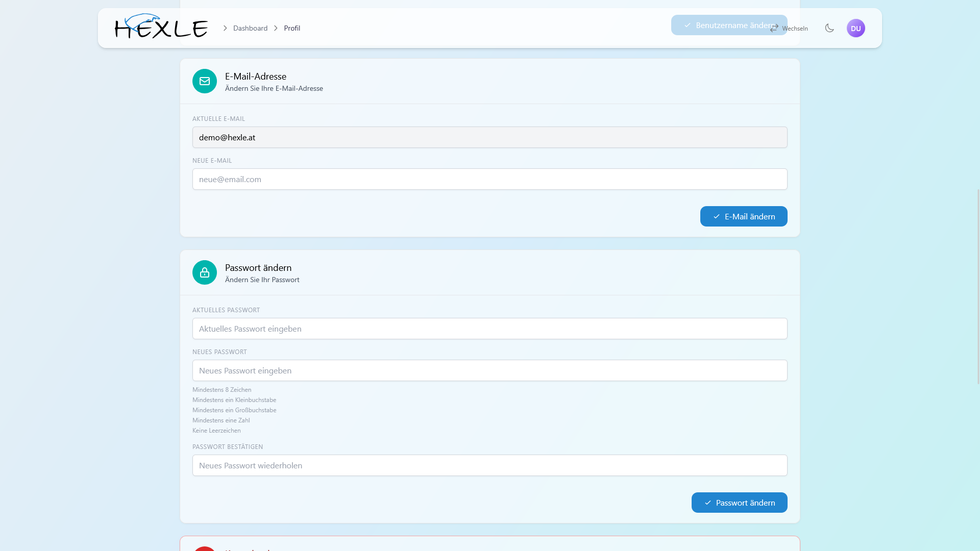Click the Passwort ändern lock icon
The width and height of the screenshot is (980, 551).
(x=205, y=272)
